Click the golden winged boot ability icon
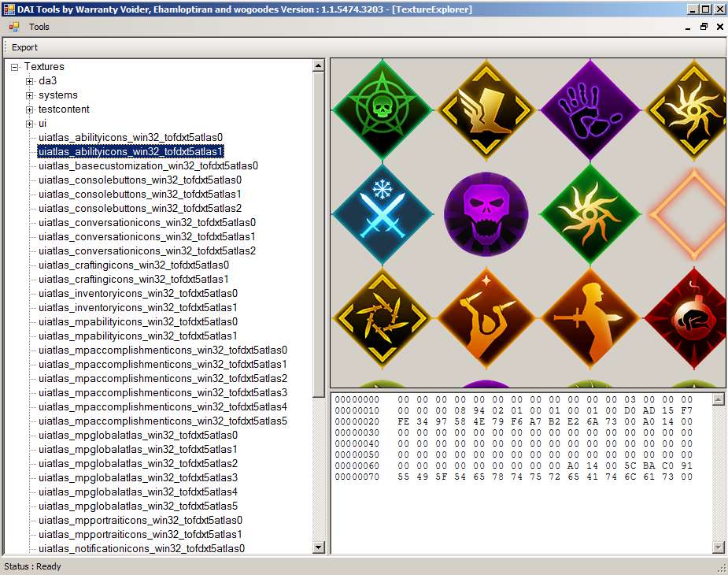 tap(486, 109)
